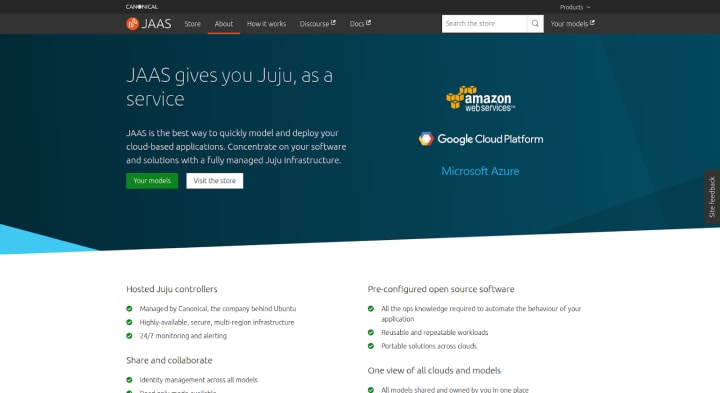
Task: Click checkmark icon beside Identity management
Action: tap(129, 380)
